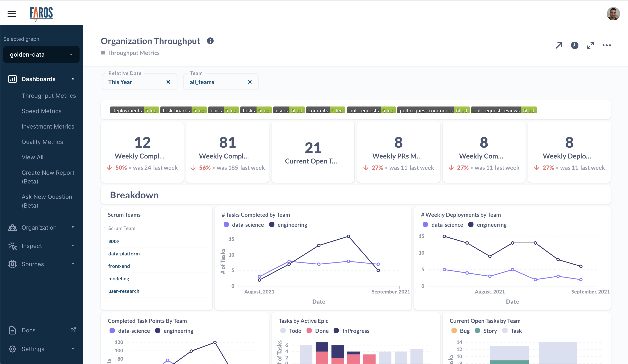Enter fullscreen with the expand arrows icon

[x=590, y=45]
